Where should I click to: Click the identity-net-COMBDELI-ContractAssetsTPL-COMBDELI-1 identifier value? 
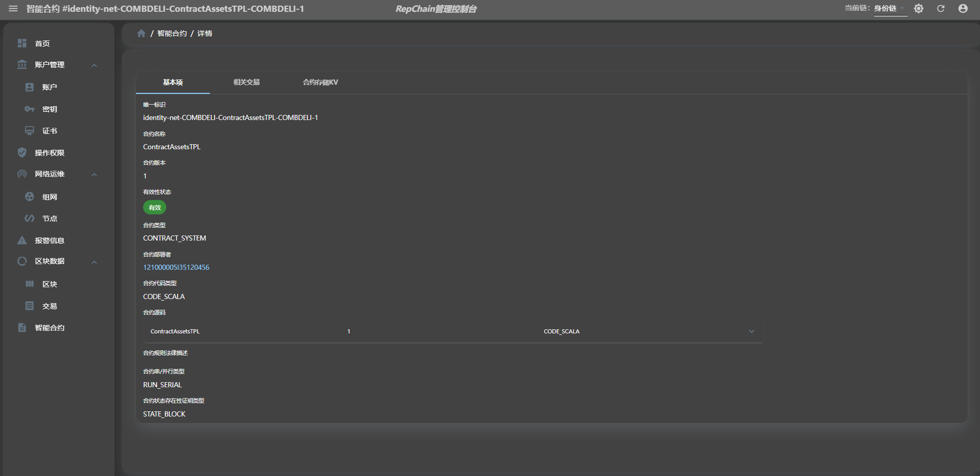pyautogui.click(x=230, y=117)
